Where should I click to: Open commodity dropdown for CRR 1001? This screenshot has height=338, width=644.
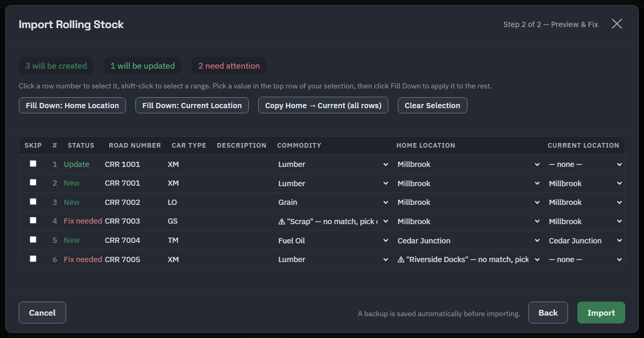[333, 164]
